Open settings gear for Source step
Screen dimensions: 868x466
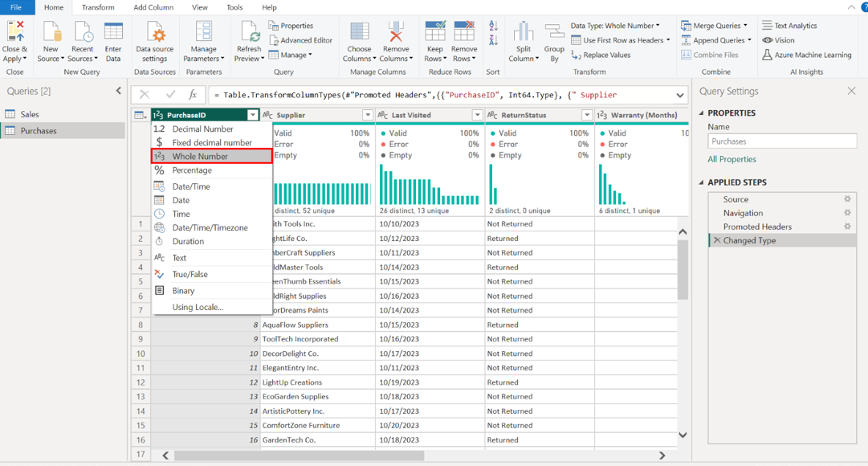[x=847, y=199]
